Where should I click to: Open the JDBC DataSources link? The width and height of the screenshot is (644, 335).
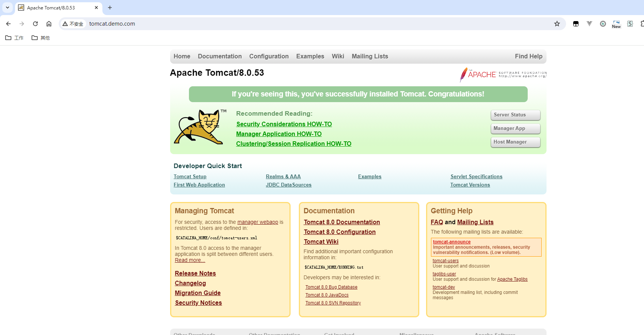pyautogui.click(x=289, y=185)
